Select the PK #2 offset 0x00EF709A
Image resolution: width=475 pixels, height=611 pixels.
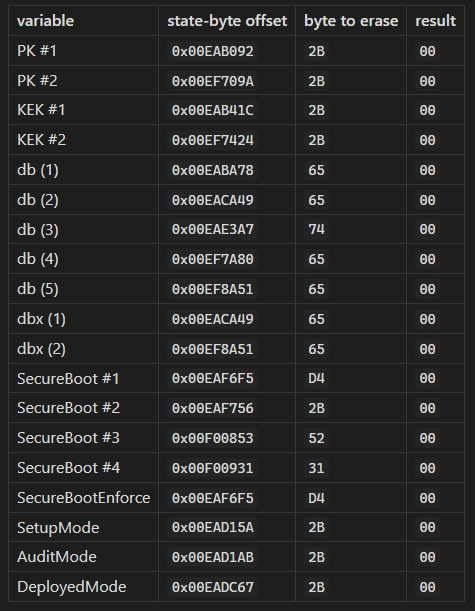tap(213, 81)
